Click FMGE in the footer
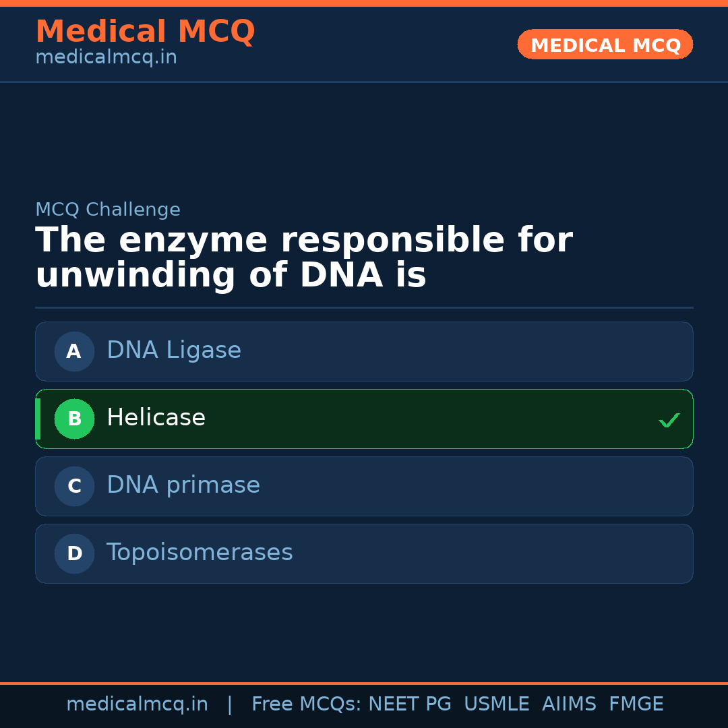Viewport: 728px width, 728px height. [x=636, y=704]
